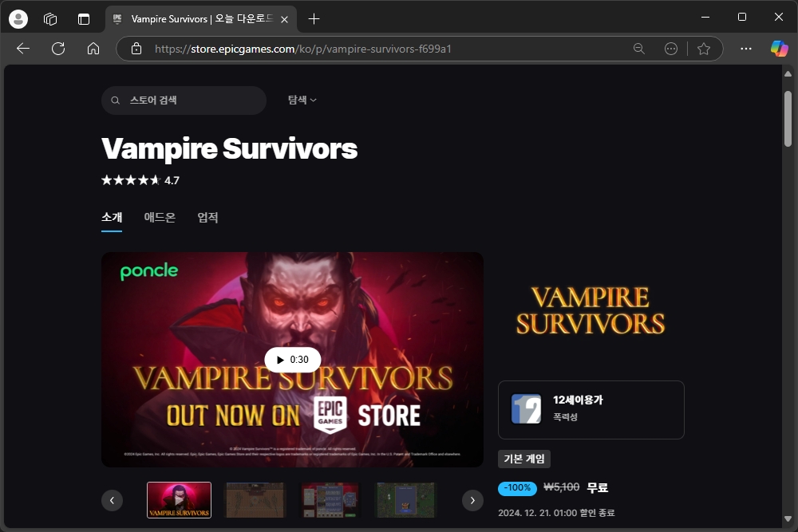
Task: Click the scrollbar up arrow
Action: (788, 73)
